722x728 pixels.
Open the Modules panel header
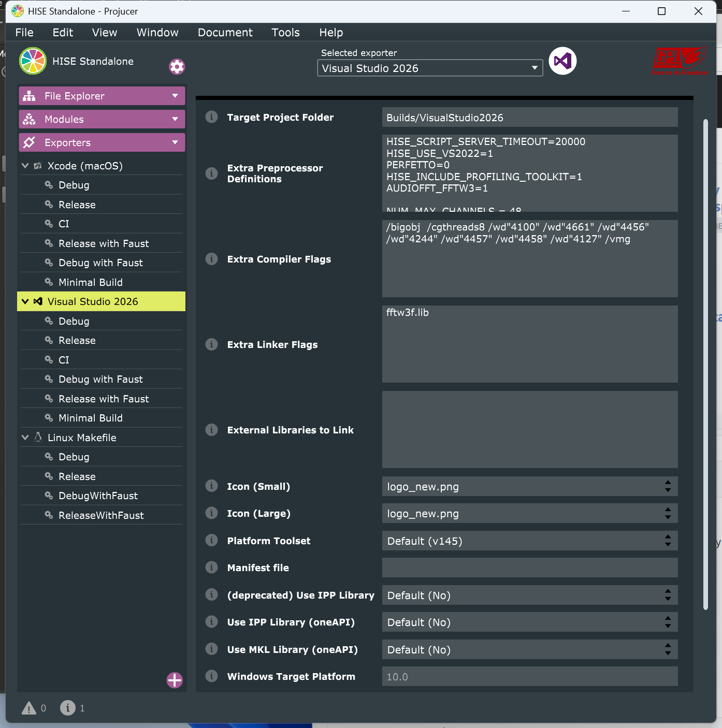click(102, 119)
